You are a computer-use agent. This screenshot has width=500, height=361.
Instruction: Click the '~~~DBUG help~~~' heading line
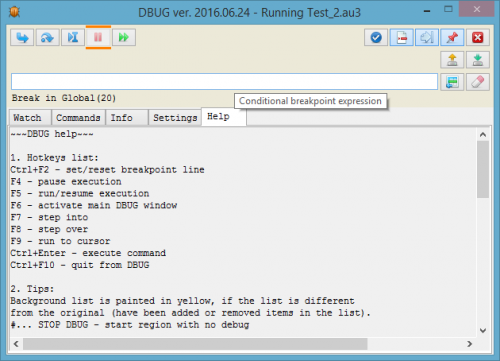coord(52,134)
